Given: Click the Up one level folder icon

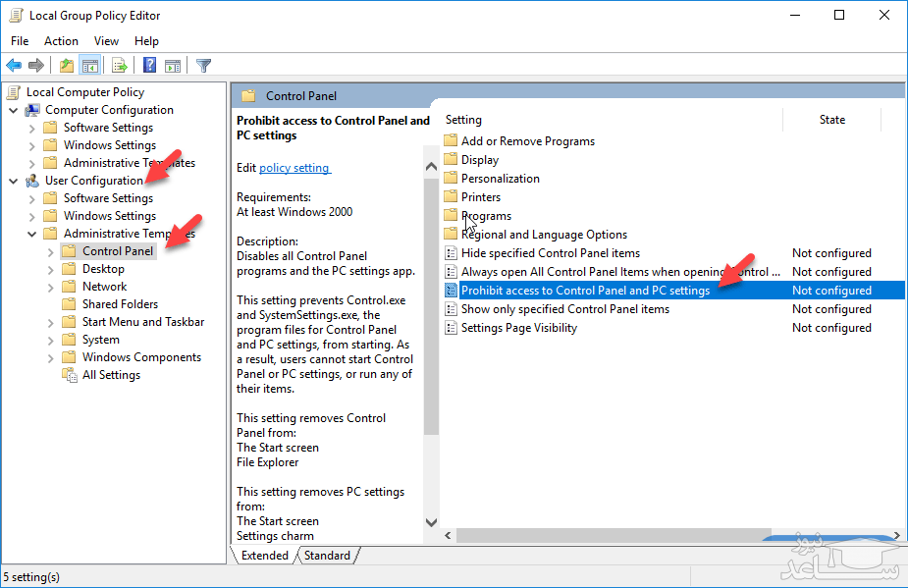Looking at the screenshot, I should point(66,66).
